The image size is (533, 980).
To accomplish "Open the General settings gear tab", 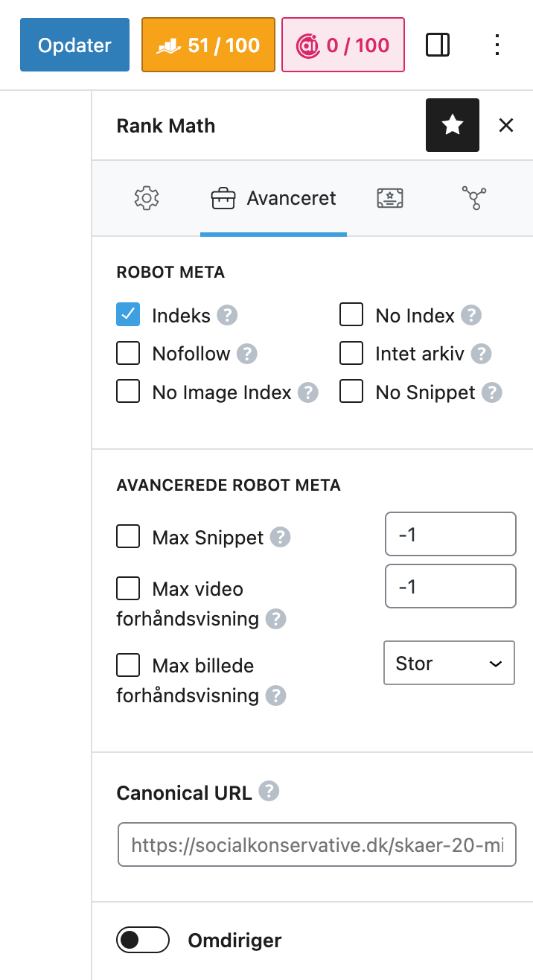I will (147, 198).
